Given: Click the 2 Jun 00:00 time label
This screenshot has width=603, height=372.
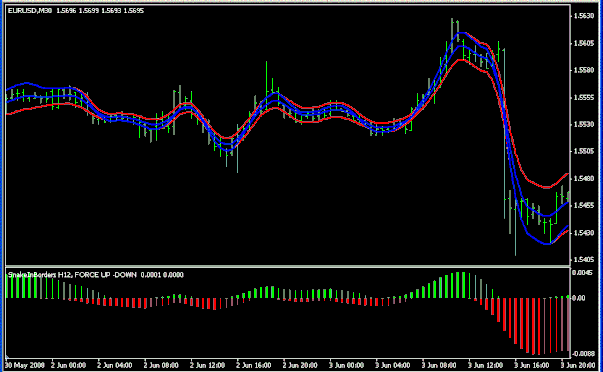Looking at the screenshot, I should 68,365.
